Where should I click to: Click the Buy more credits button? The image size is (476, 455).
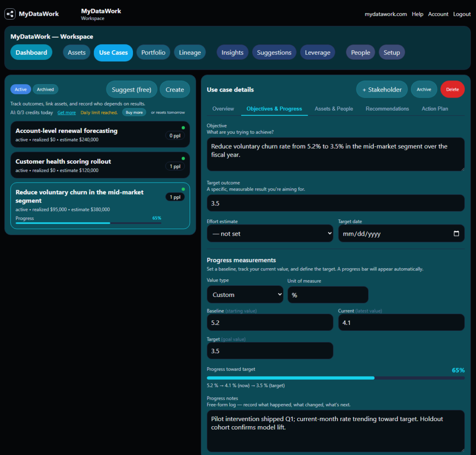point(134,112)
